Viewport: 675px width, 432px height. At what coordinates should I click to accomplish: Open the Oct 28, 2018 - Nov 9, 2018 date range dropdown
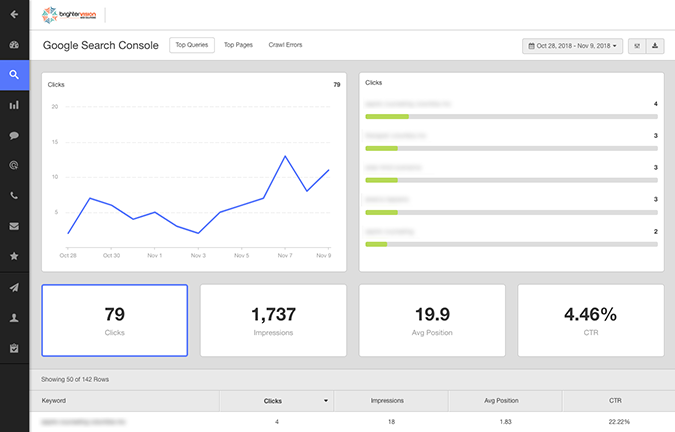click(573, 46)
